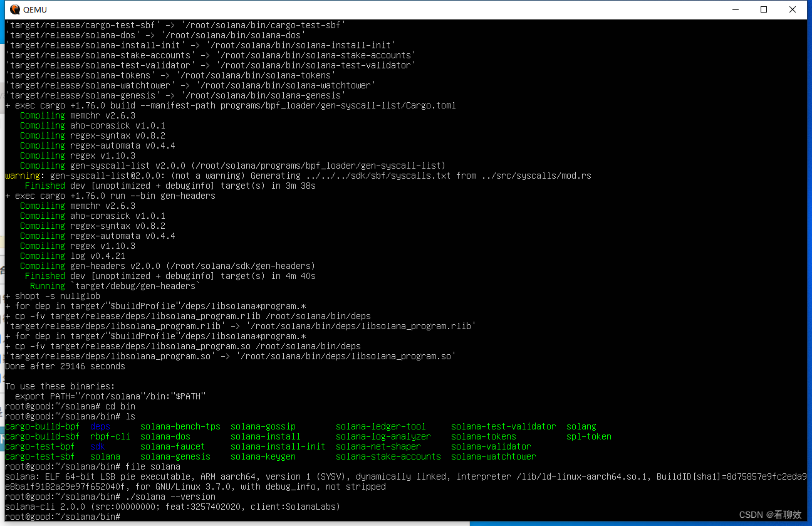Click the solana-tokens copy output line
812x526 pixels.
pyautogui.click(x=170, y=75)
